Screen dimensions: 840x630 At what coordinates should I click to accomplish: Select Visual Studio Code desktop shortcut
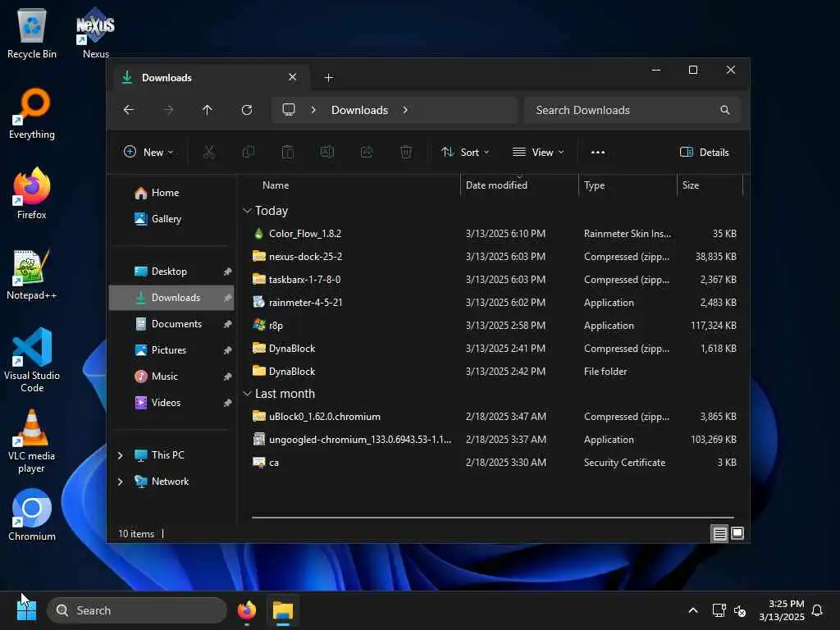click(x=32, y=361)
